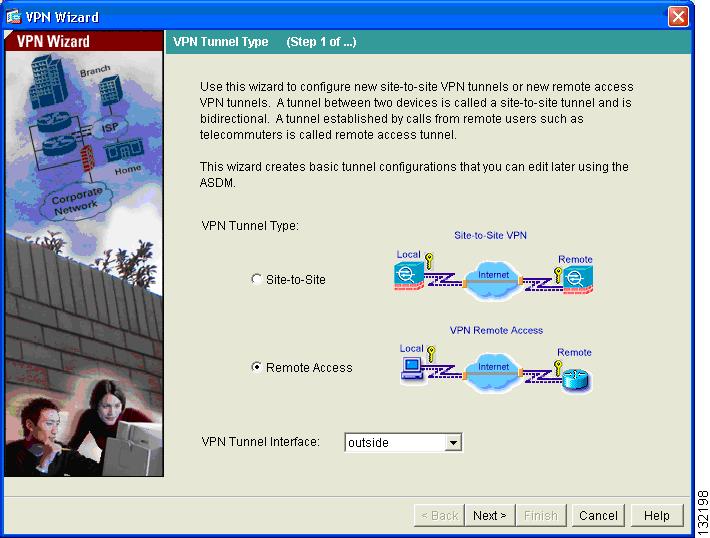Click the Remote Access Remote router icon

tap(576, 379)
